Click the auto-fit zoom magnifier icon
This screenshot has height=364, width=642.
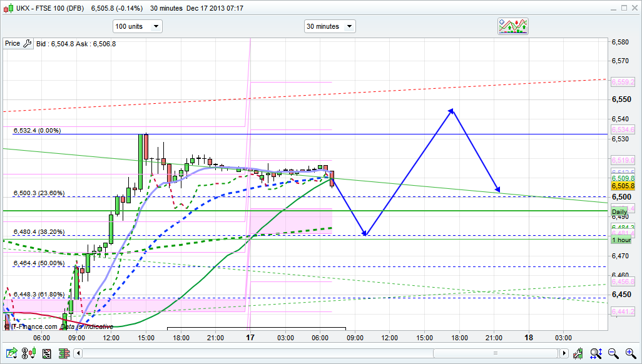point(597,353)
